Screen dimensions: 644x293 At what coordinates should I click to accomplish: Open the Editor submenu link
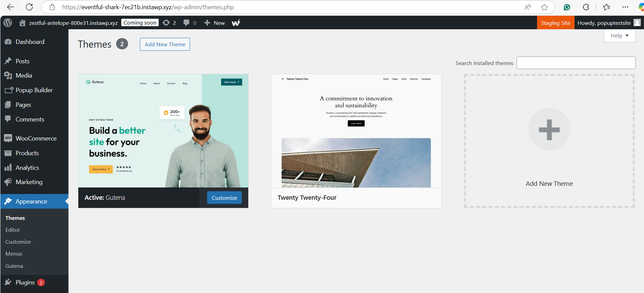13,230
